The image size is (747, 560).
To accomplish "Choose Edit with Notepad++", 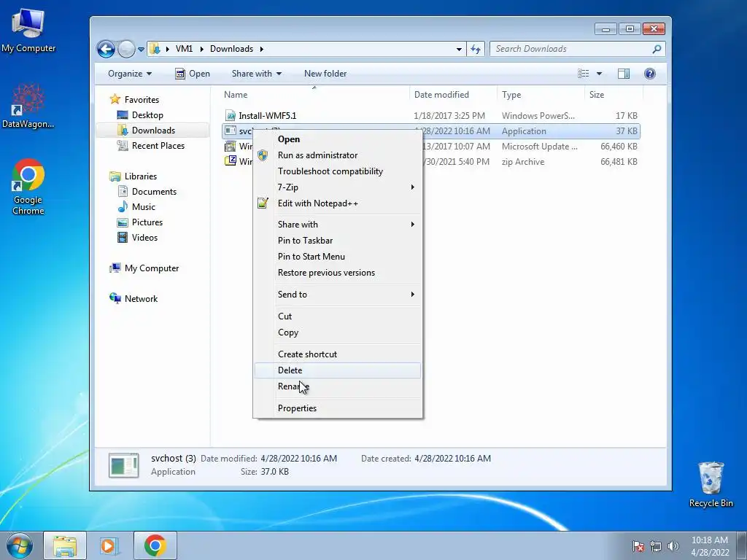I will [337, 203].
